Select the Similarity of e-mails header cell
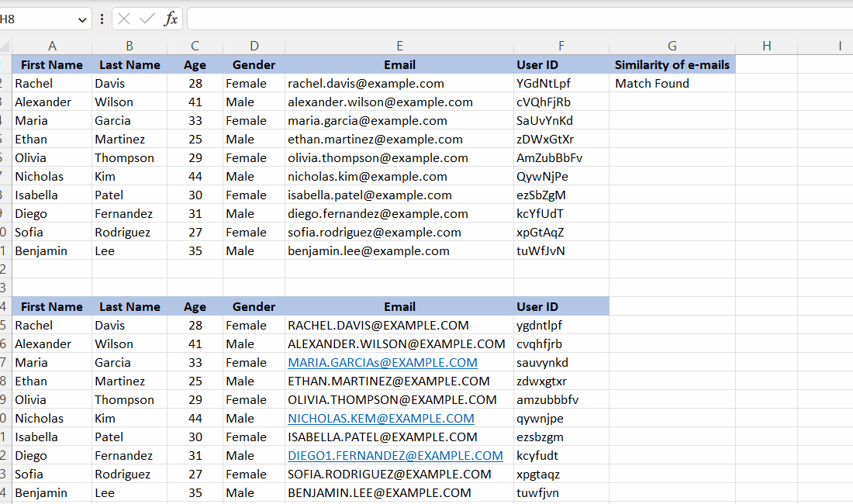This screenshot has width=853, height=504. click(x=672, y=64)
